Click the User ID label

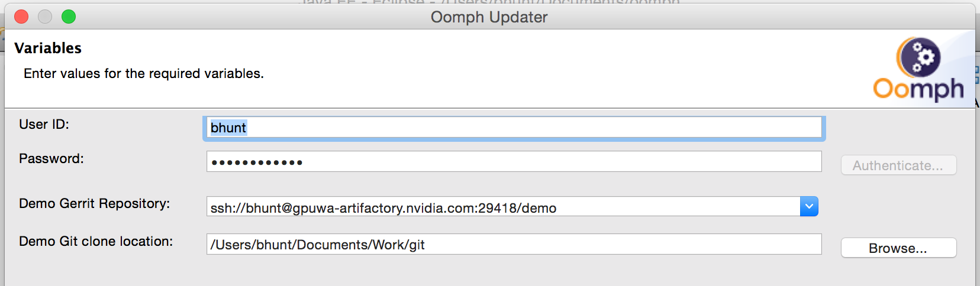(44, 124)
